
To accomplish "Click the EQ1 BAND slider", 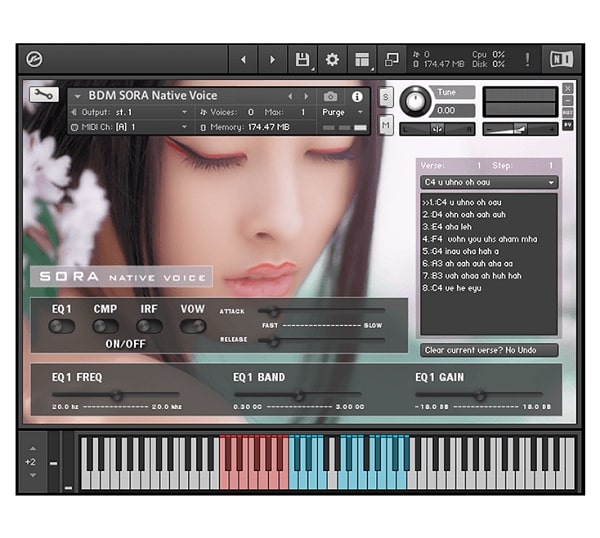I will pyautogui.click(x=298, y=395).
